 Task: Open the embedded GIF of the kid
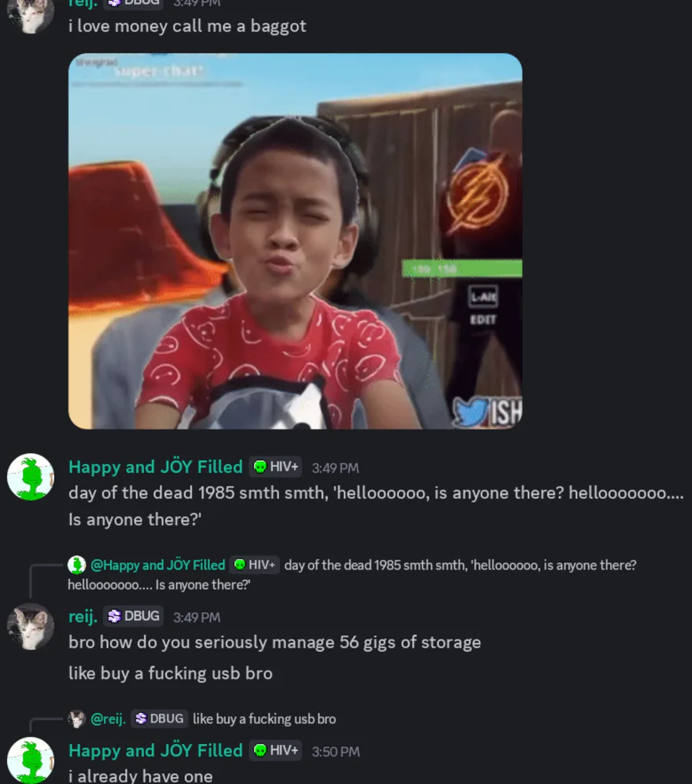click(x=295, y=241)
